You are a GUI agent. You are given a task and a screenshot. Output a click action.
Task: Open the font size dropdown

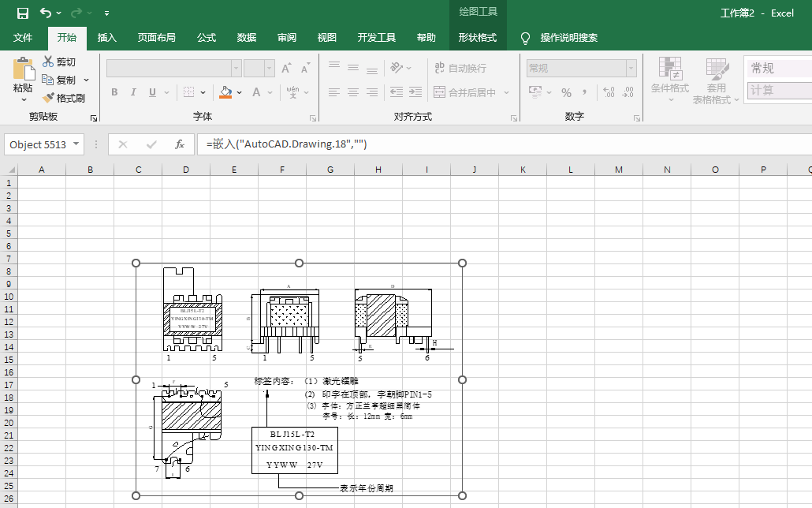270,69
